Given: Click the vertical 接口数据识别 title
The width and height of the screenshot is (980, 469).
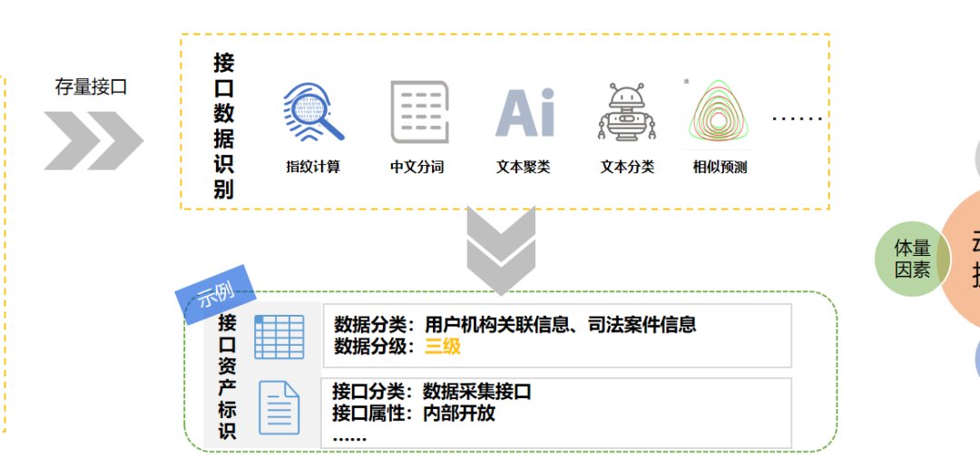Looking at the screenshot, I should coord(224,126).
